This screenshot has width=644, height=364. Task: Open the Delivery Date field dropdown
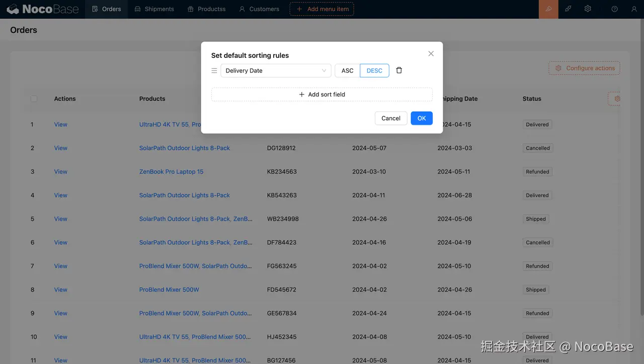coord(276,70)
